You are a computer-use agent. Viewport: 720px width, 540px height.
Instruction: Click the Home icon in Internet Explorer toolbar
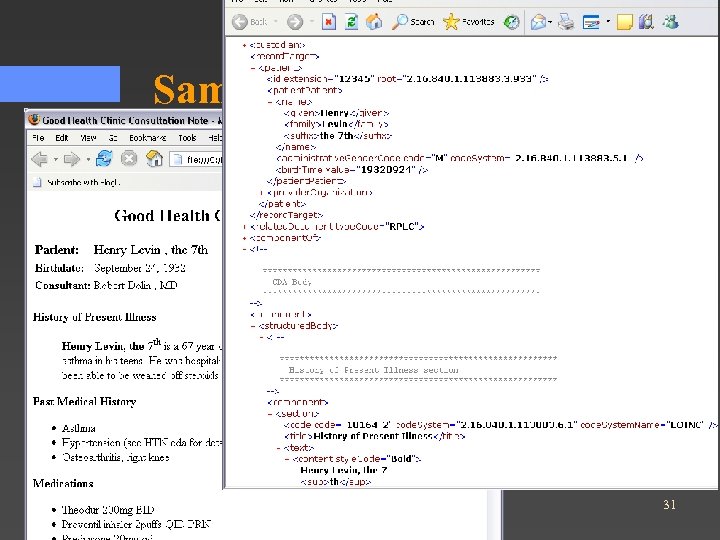374,22
